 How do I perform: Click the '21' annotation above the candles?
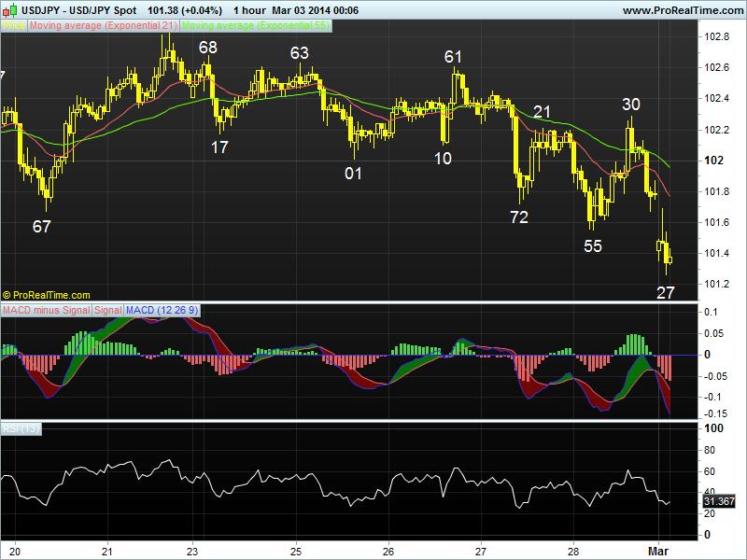coord(542,112)
